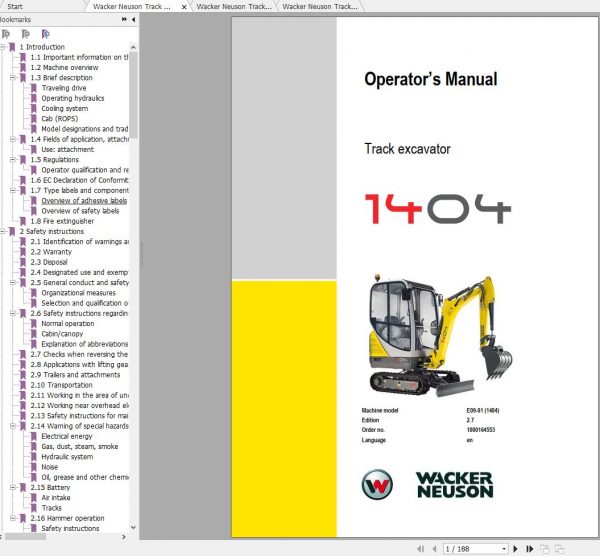This screenshot has height=556, width=600.
Task: Click the bookmarks scroll down arrow
Action: [133, 527]
